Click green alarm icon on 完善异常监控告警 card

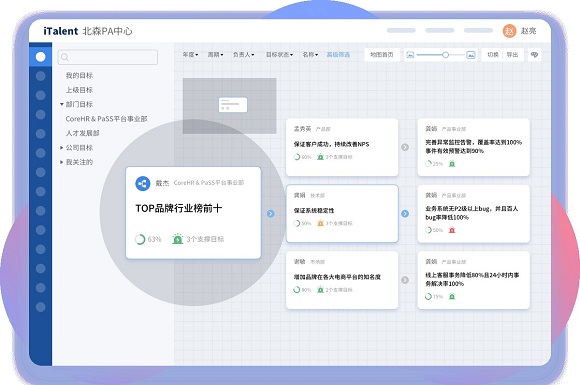[452, 163]
